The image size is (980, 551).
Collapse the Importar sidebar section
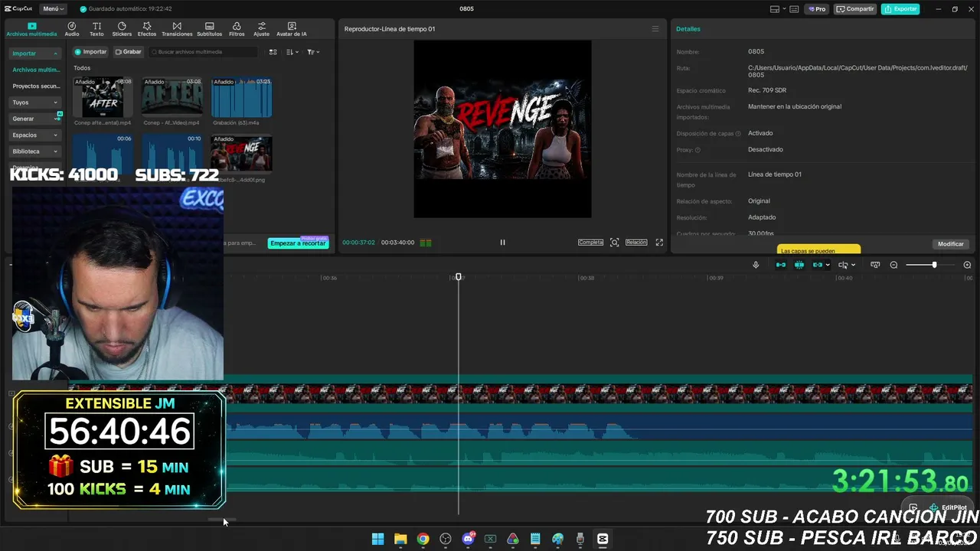[34, 54]
